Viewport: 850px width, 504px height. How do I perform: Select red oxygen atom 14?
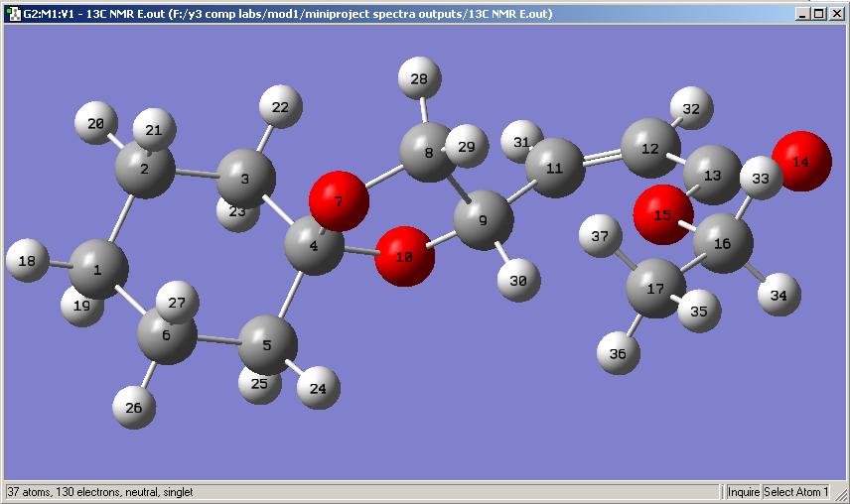click(x=800, y=160)
